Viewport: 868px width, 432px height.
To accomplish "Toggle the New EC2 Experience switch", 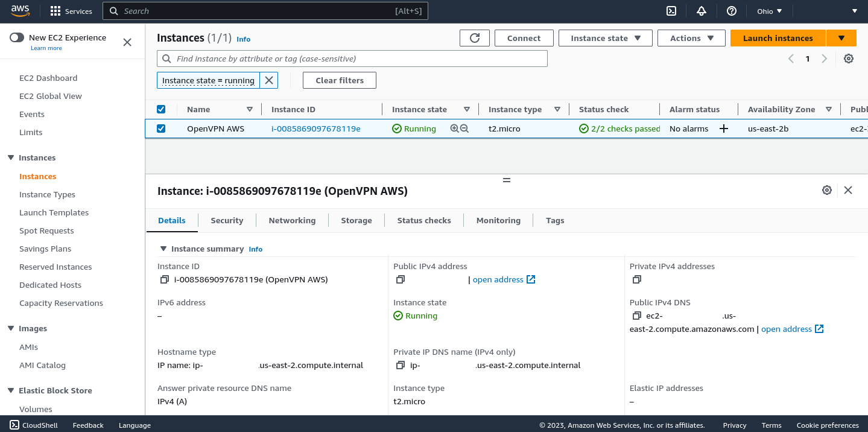I will pos(17,37).
